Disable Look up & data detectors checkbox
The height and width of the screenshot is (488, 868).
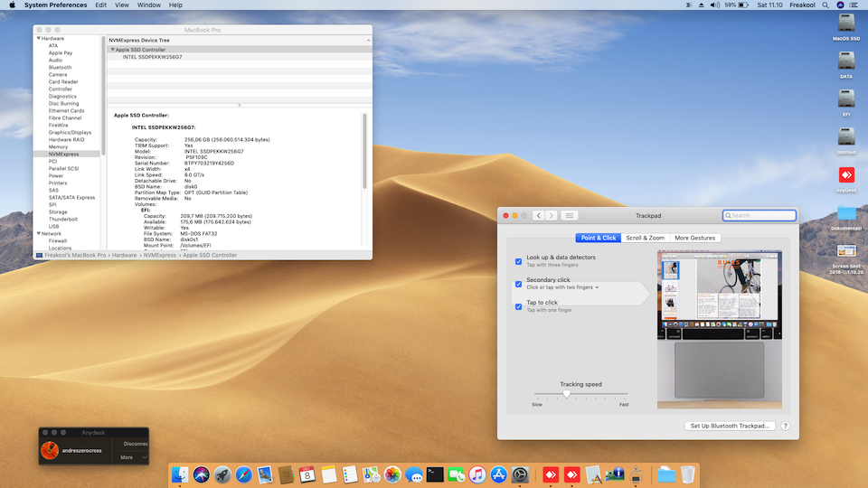[x=519, y=261]
